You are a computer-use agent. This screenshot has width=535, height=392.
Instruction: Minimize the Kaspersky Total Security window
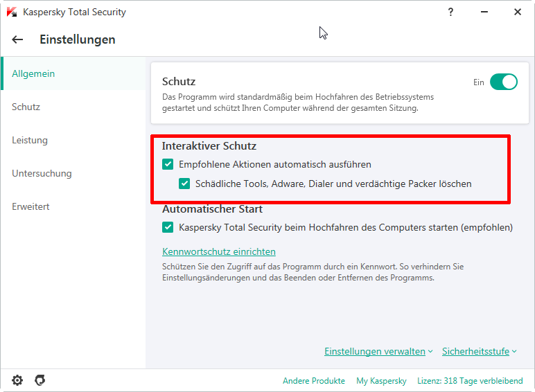484,12
